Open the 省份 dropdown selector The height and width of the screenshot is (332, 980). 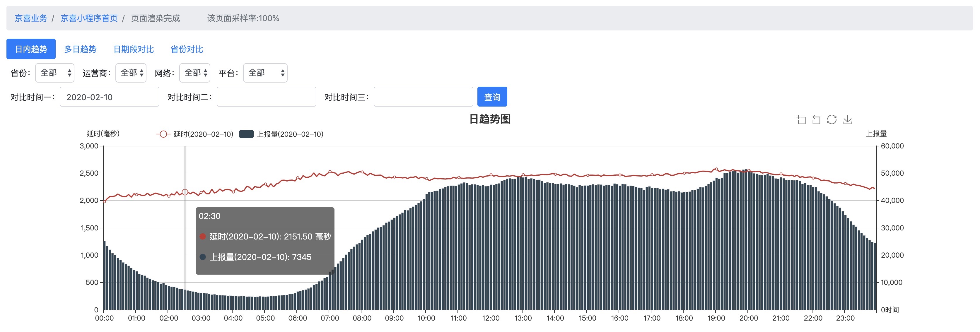54,73
